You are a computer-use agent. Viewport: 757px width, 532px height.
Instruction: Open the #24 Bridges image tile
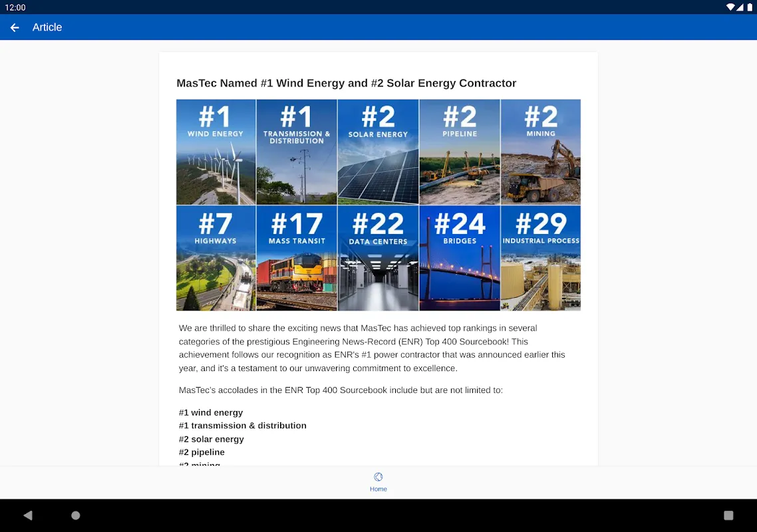point(460,258)
